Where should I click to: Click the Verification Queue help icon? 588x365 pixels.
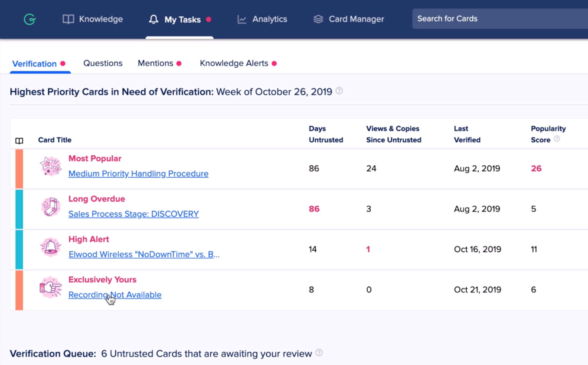[x=319, y=353]
